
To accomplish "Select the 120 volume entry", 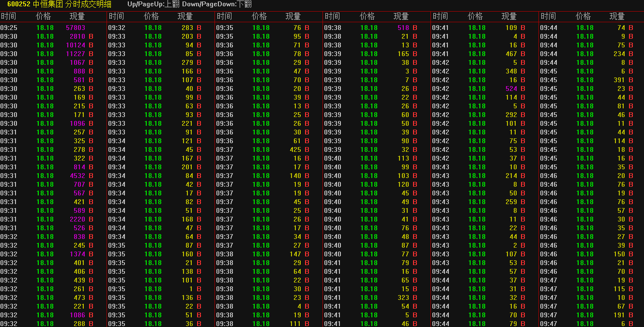I will point(403,184).
